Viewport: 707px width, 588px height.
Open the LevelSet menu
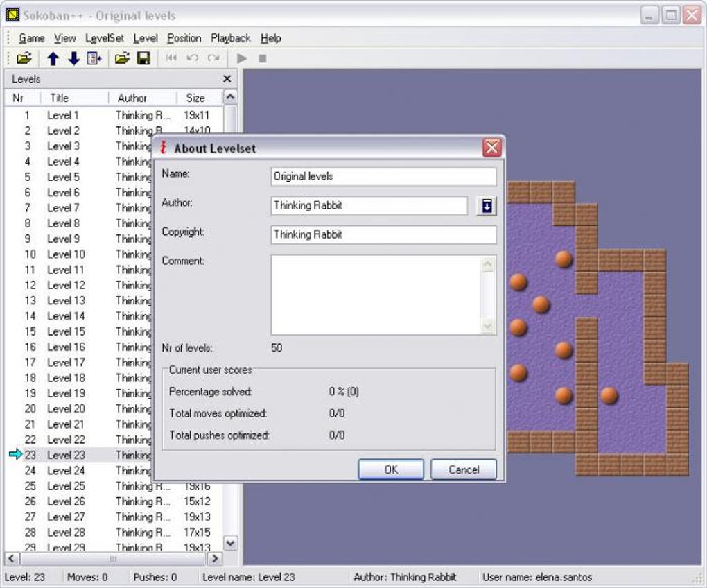coord(105,38)
